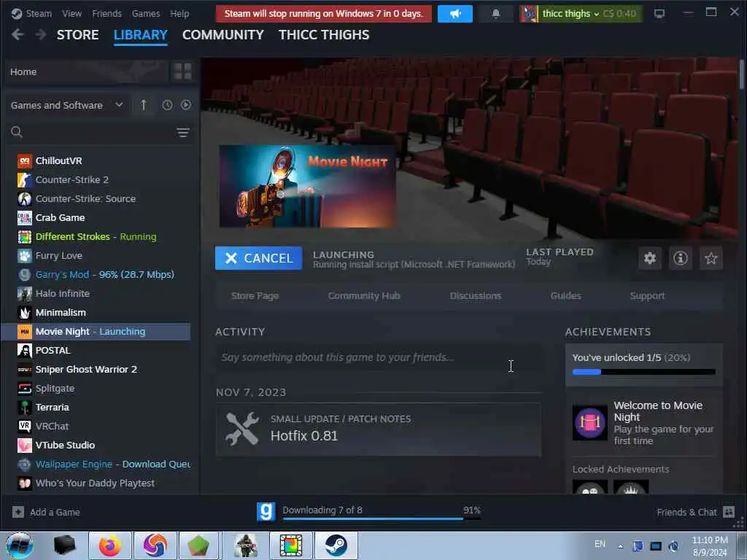Image resolution: width=747 pixels, height=560 pixels.
Task: Open the library advanced filter icon
Action: point(183,133)
